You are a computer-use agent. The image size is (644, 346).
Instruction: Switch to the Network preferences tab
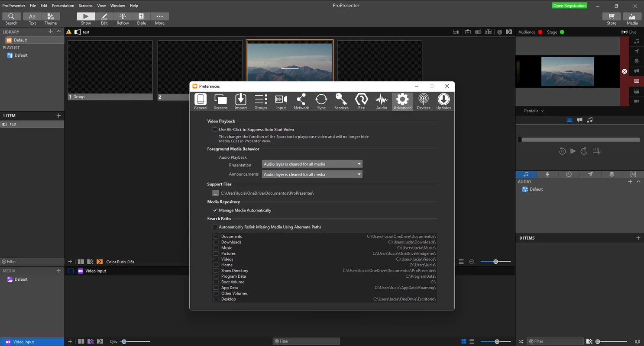pyautogui.click(x=301, y=102)
